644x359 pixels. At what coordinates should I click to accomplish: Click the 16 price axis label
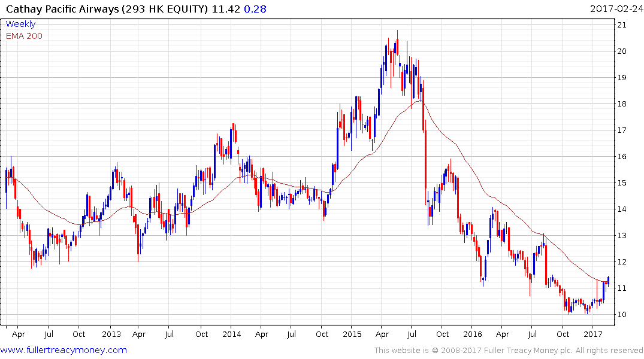pos(622,157)
